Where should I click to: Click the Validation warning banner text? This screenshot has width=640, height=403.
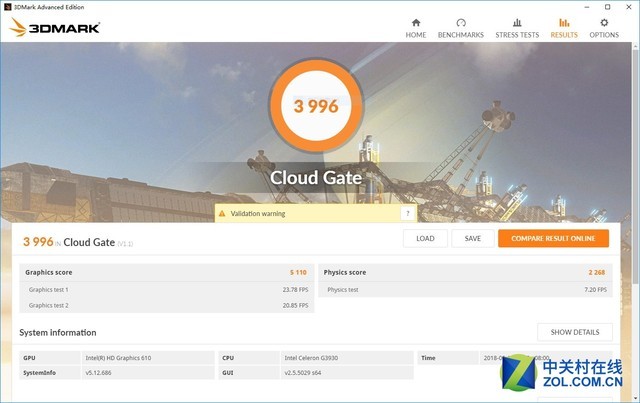point(258,214)
